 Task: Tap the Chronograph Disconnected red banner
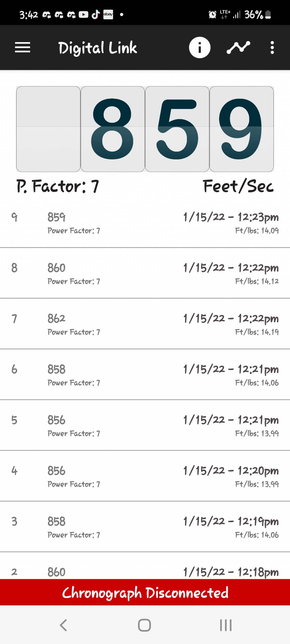coord(145,592)
